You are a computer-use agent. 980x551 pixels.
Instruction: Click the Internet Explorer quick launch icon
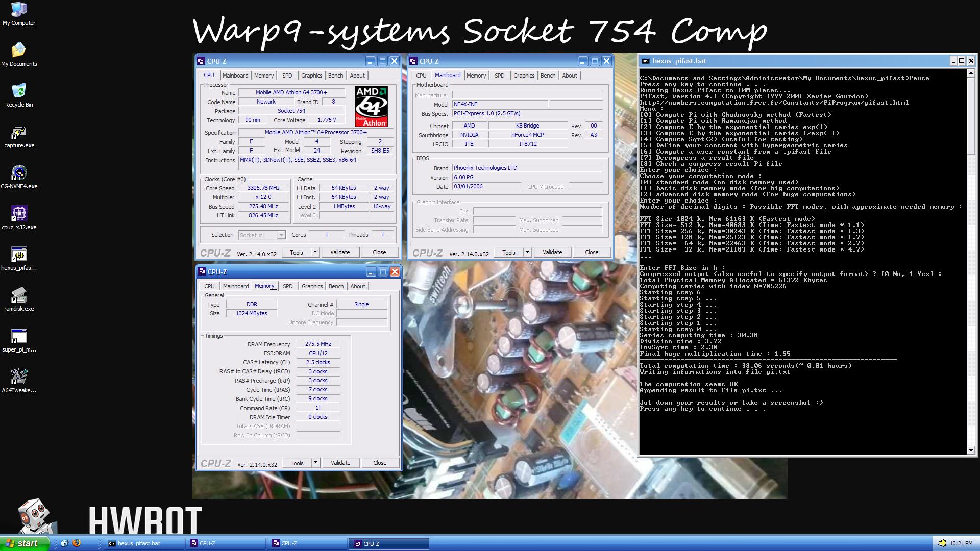pyautogui.click(x=65, y=543)
